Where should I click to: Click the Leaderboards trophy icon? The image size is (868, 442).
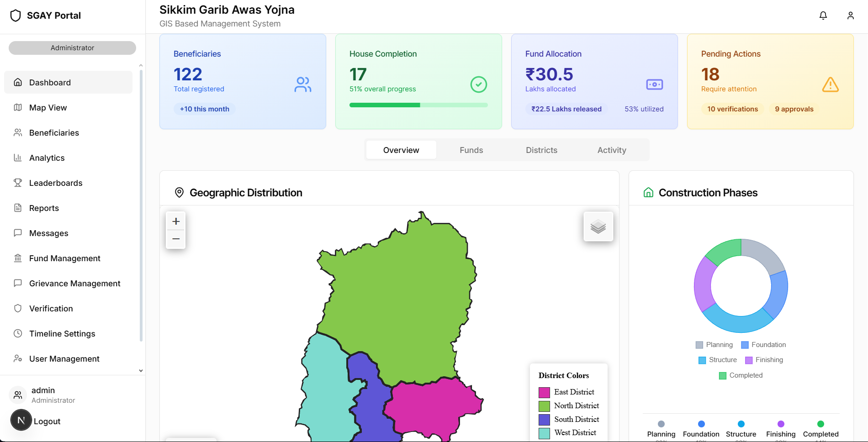tap(17, 183)
